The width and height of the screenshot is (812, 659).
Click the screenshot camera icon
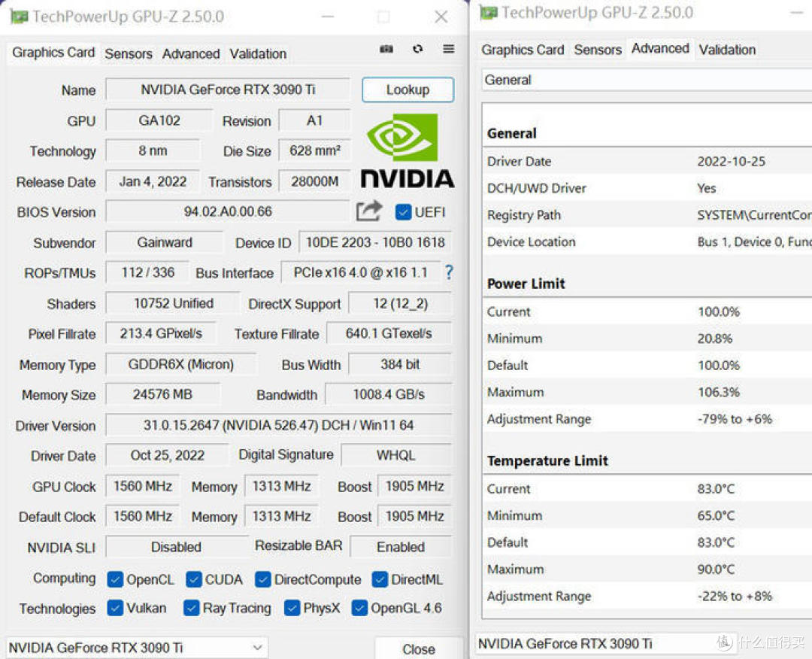386,50
